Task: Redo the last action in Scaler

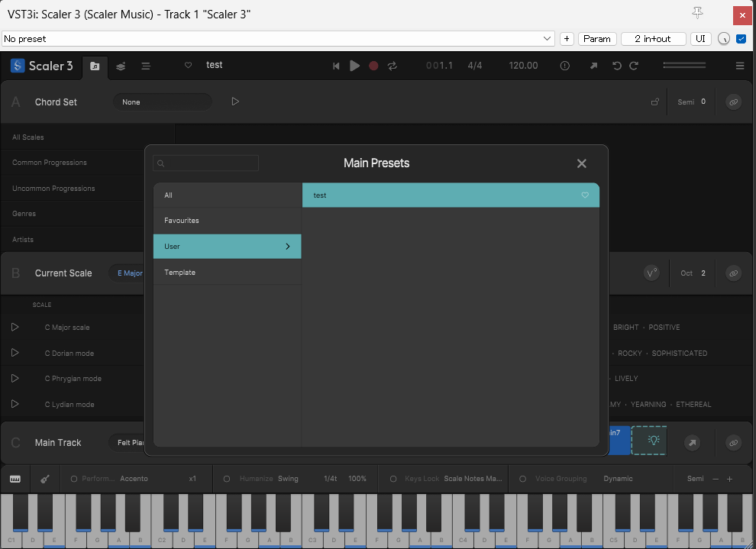Action: click(x=634, y=66)
